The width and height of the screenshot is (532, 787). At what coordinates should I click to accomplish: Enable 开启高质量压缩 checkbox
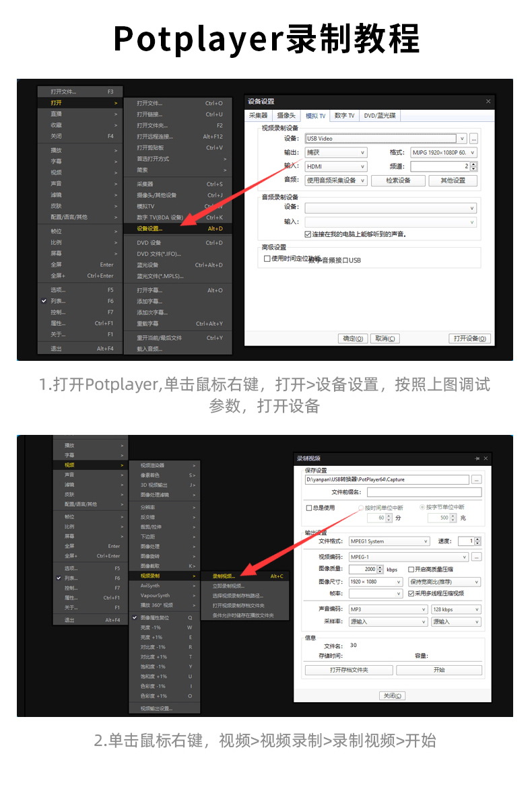411,569
